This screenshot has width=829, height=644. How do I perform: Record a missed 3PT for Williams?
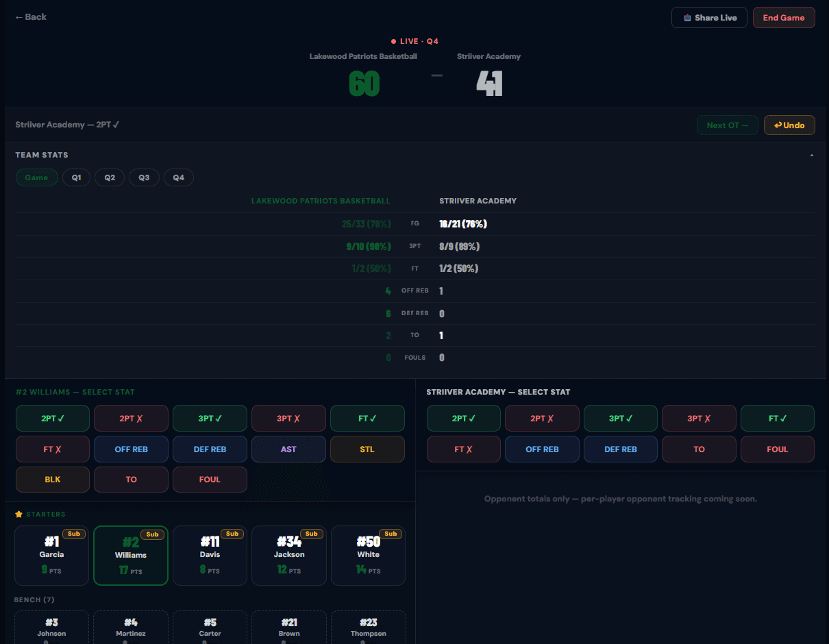click(288, 419)
